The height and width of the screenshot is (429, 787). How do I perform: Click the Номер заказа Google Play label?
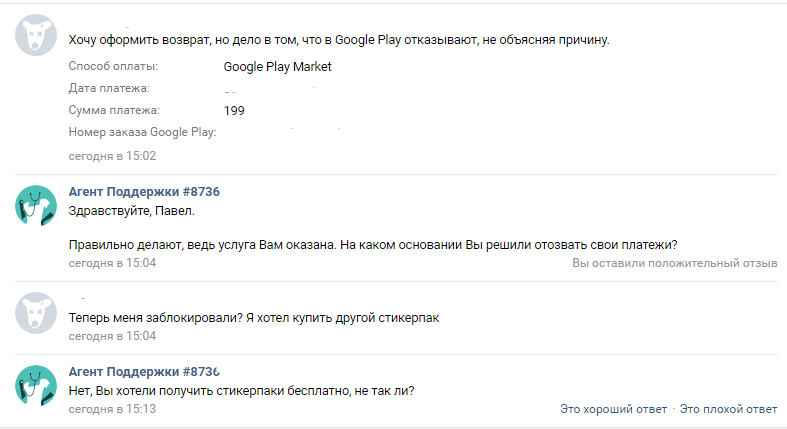pos(143,132)
